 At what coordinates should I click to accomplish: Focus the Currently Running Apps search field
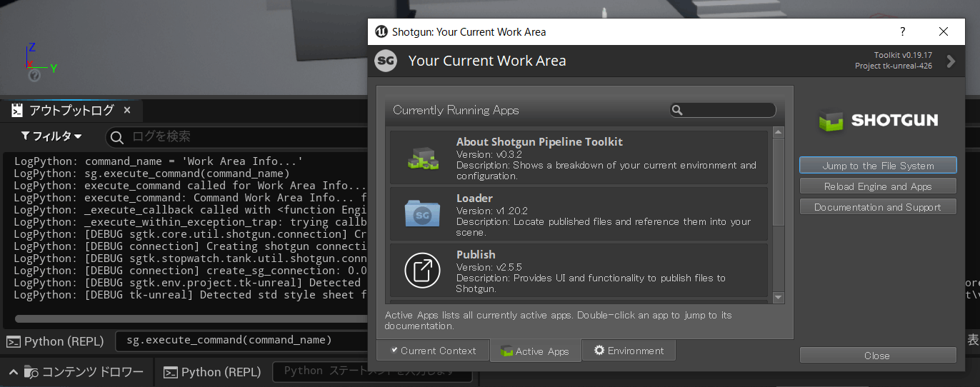click(x=722, y=110)
